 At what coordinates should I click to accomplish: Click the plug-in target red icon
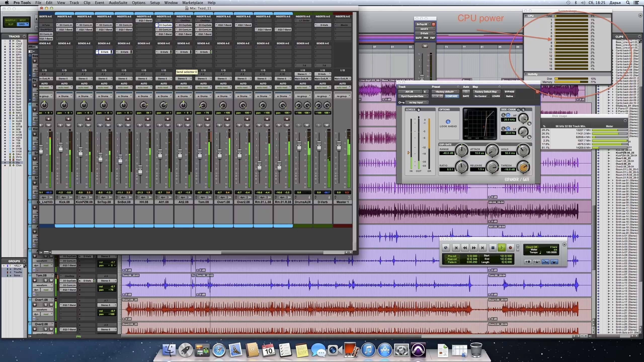(x=537, y=92)
